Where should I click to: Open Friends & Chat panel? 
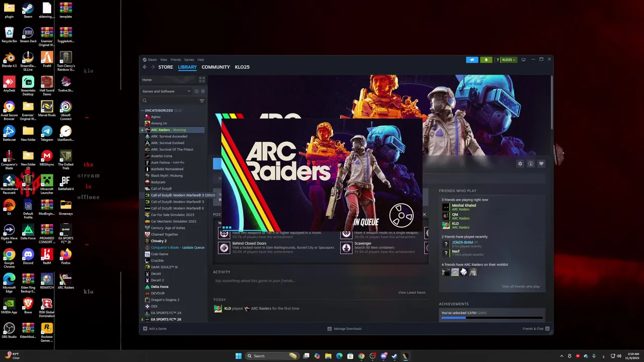point(536,328)
